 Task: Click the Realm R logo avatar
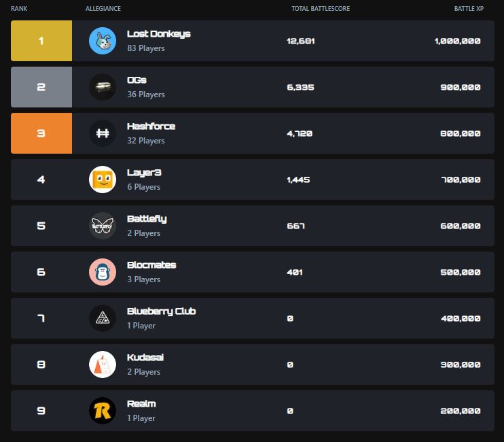click(103, 411)
